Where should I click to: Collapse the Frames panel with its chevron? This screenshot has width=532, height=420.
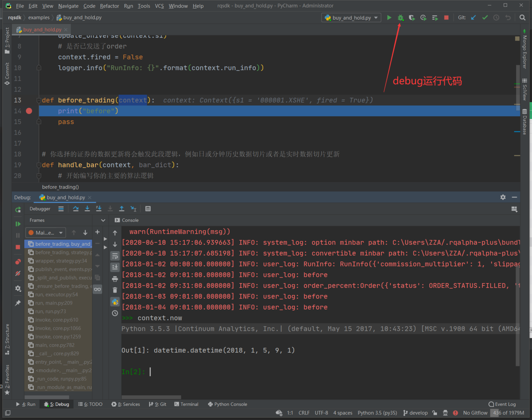point(102,220)
